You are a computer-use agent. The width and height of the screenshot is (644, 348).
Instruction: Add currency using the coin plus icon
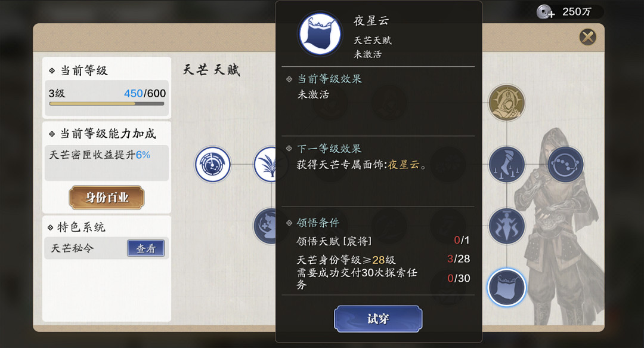(x=546, y=12)
